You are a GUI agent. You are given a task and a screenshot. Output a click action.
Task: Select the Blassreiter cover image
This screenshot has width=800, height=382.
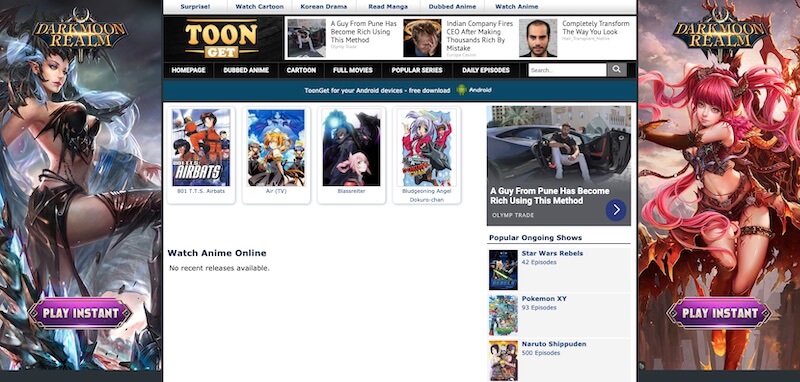pyautogui.click(x=352, y=147)
